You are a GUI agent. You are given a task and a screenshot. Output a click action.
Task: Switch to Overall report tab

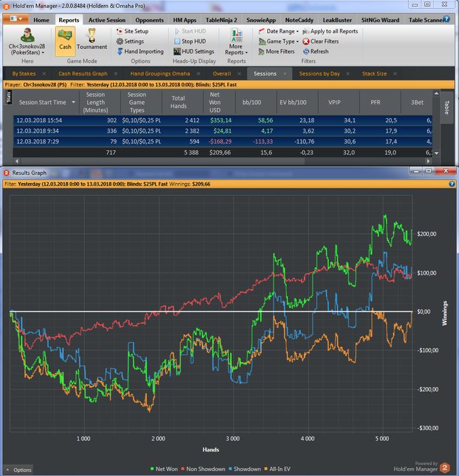222,73
